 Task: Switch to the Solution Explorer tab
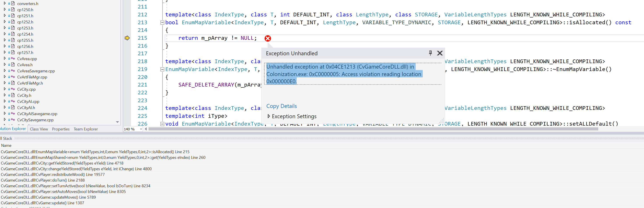(x=13, y=129)
